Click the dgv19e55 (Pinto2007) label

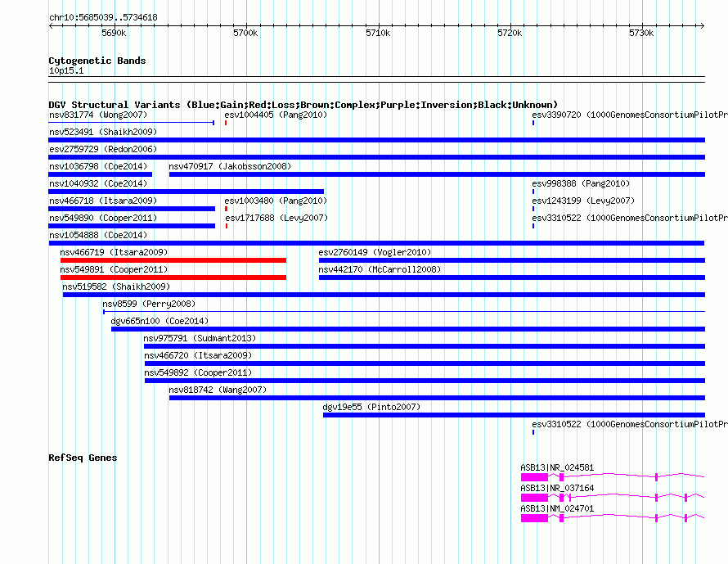(x=371, y=407)
